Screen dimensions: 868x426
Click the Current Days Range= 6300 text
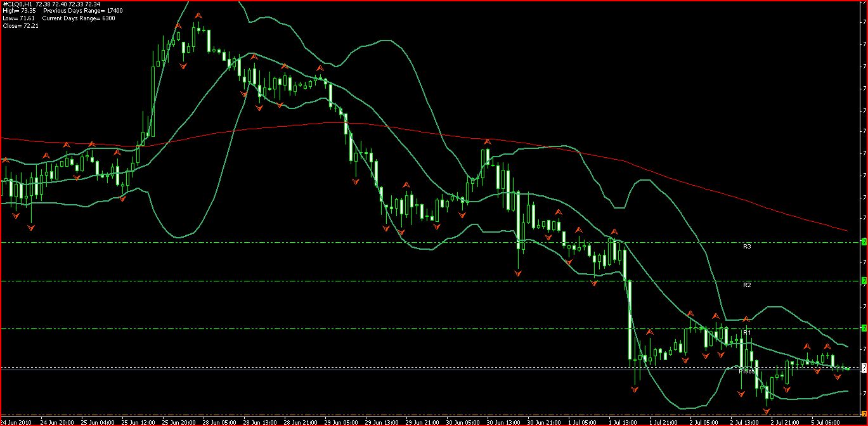pos(79,19)
